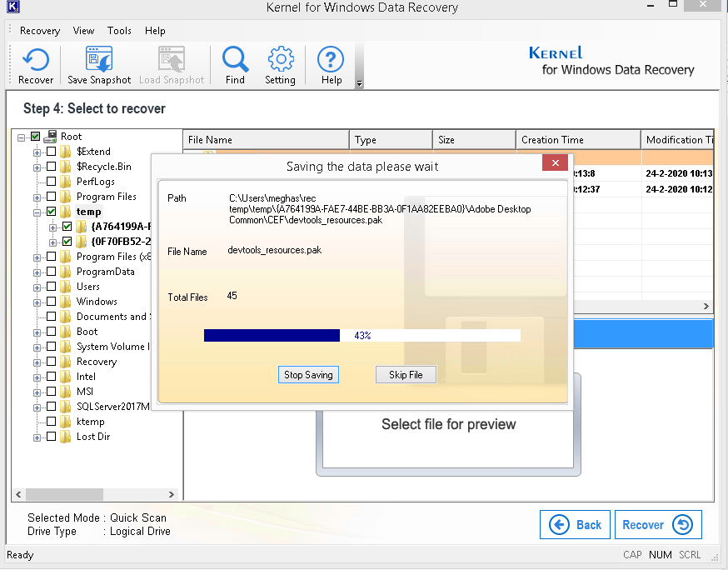This screenshot has width=728, height=570.
Task: Open the View menu
Action: click(83, 31)
